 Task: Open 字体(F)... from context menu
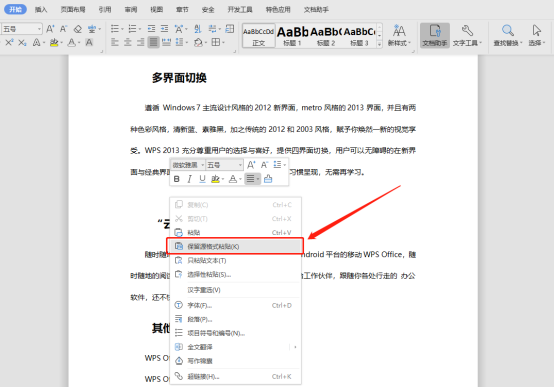click(x=235, y=305)
